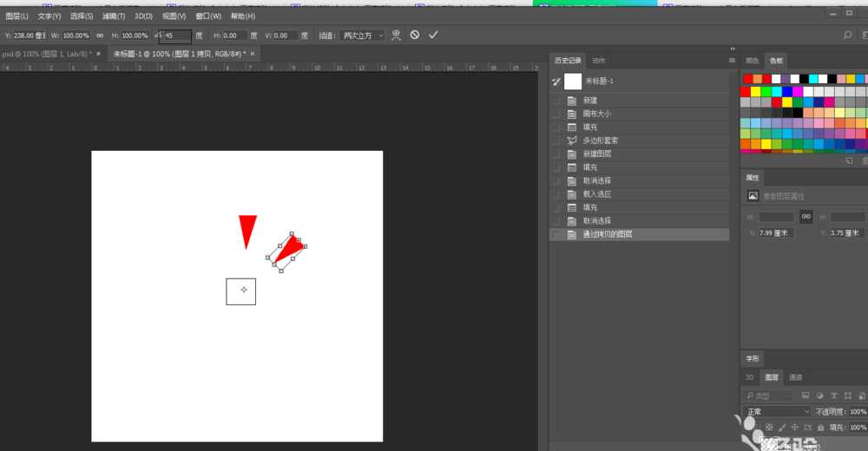Toggle history brush source box beside 多边形套索
868x451 pixels.
coord(556,141)
